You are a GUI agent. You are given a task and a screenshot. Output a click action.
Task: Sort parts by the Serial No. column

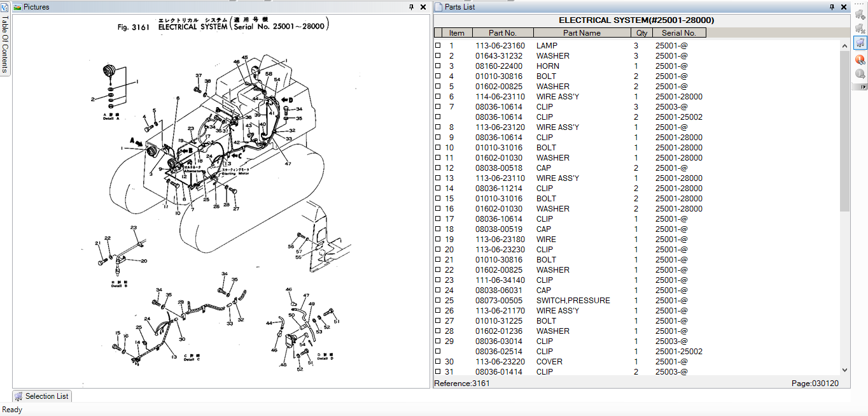[x=679, y=32]
